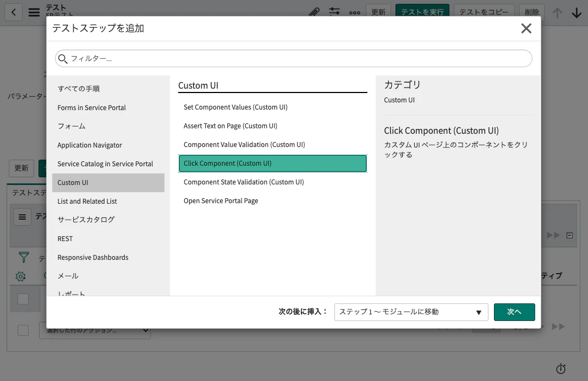Click the upper fast-forward last page icon
Viewport: 588px width, 381px height.
pos(553,235)
